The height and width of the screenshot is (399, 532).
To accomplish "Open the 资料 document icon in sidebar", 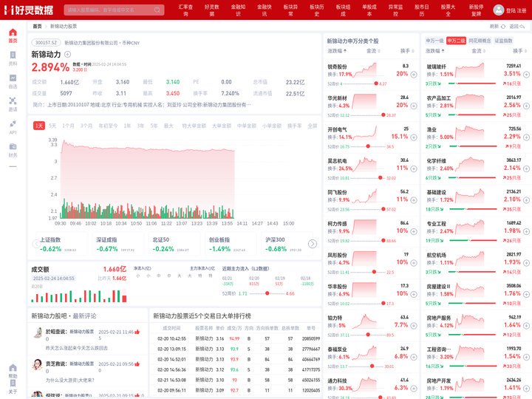I will [13, 55].
